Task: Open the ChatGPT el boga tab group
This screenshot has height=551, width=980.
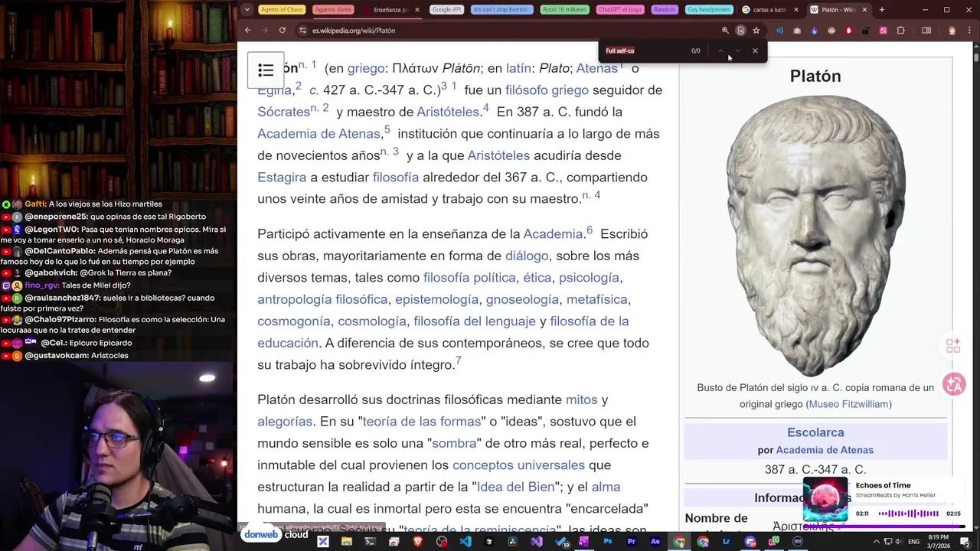Action: click(620, 10)
